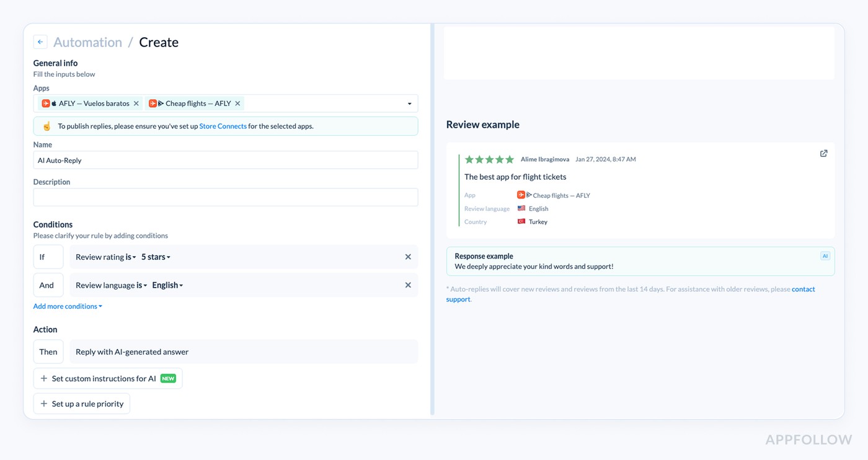Delete the review rating condition with its X

coord(408,256)
